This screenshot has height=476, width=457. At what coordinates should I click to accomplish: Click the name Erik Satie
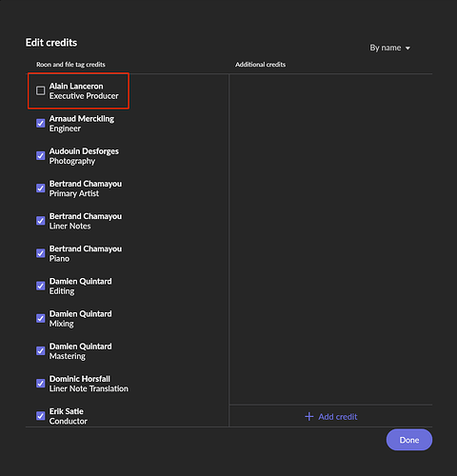(x=67, y=411)
